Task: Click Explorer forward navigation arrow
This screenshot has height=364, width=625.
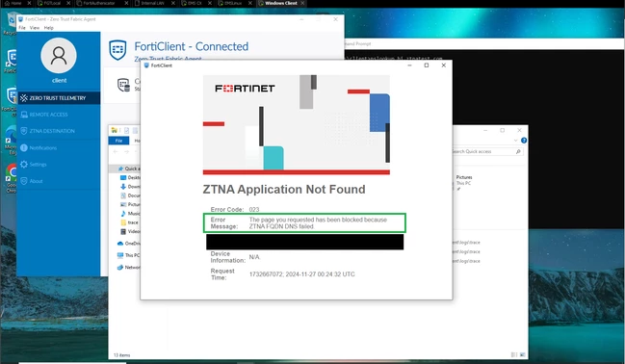Action: pos(126,151)
